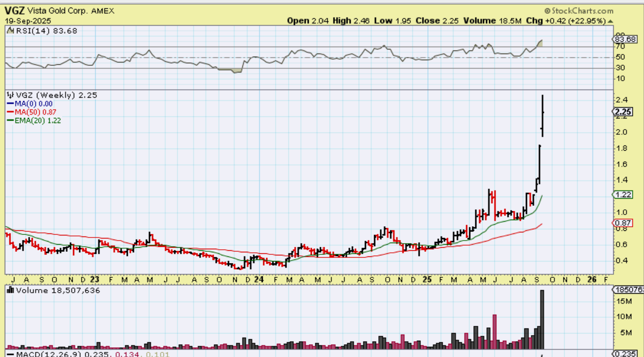Click the icon beside VGZ (Weekly) label

pos(10,95)
